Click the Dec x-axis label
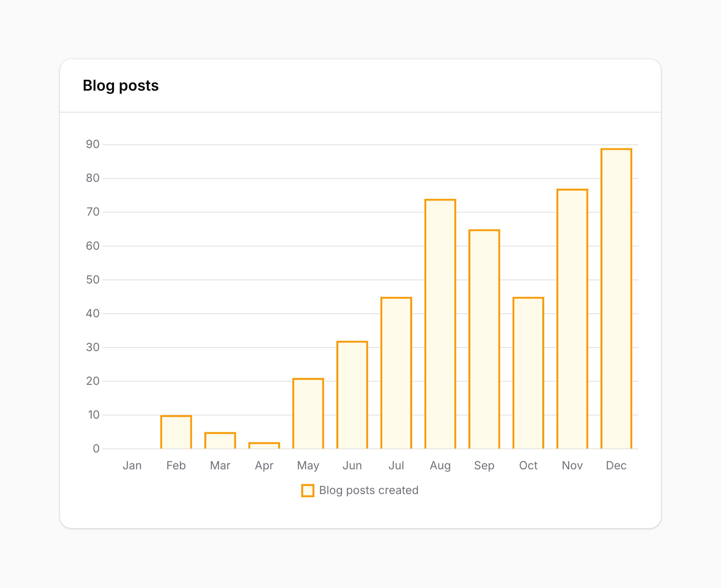721x588 pixels. coord(616,466)
